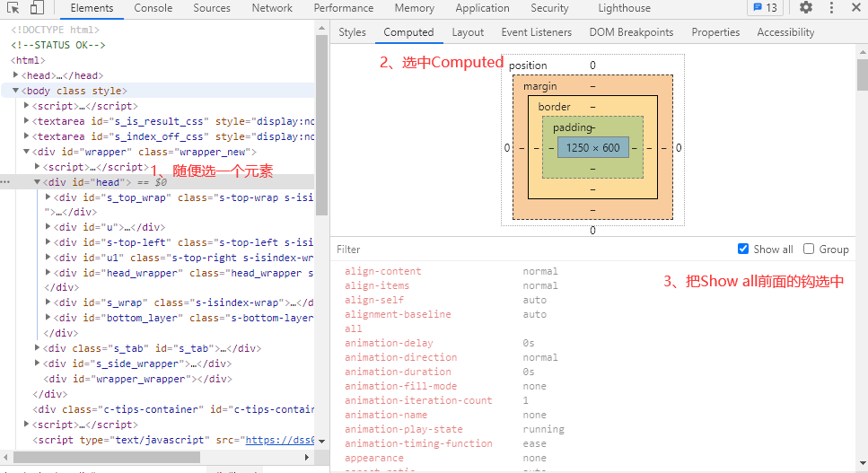Close DevTools with the X icon
The image size is (868, 473).
[x=854, y=8]
